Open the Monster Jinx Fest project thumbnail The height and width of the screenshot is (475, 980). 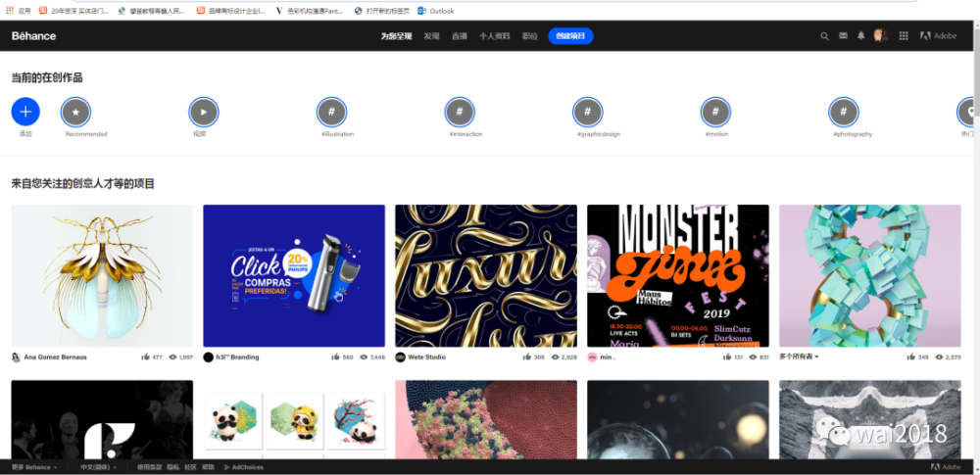[677, 275]
